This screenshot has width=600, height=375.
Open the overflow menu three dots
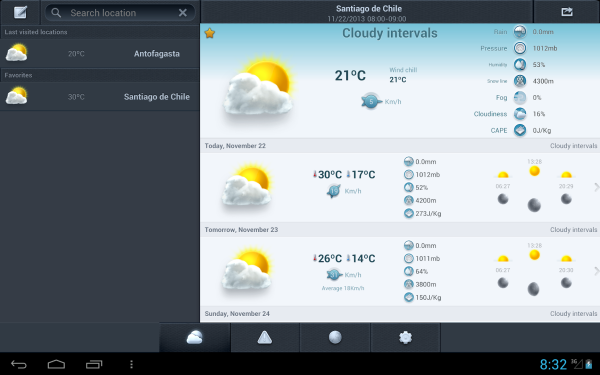(131, 364)
